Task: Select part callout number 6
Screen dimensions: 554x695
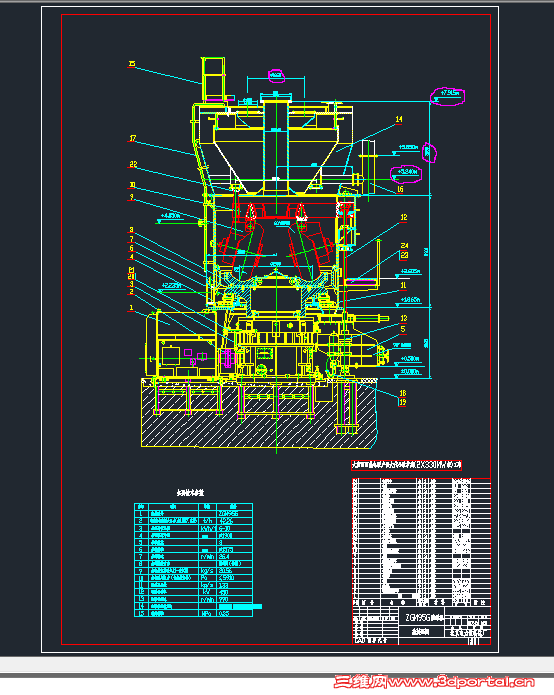Action: tap(131, 248)
